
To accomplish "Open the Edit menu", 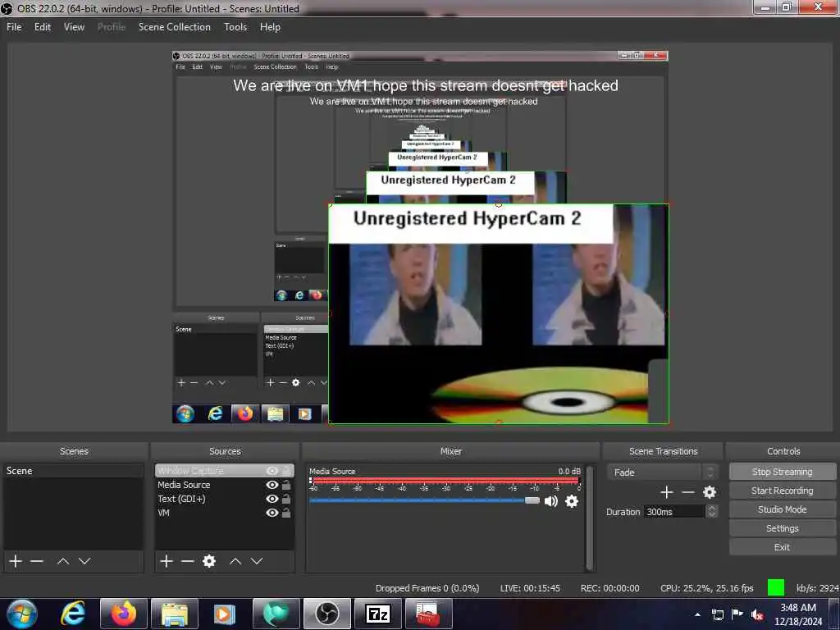I will point(43,27).
